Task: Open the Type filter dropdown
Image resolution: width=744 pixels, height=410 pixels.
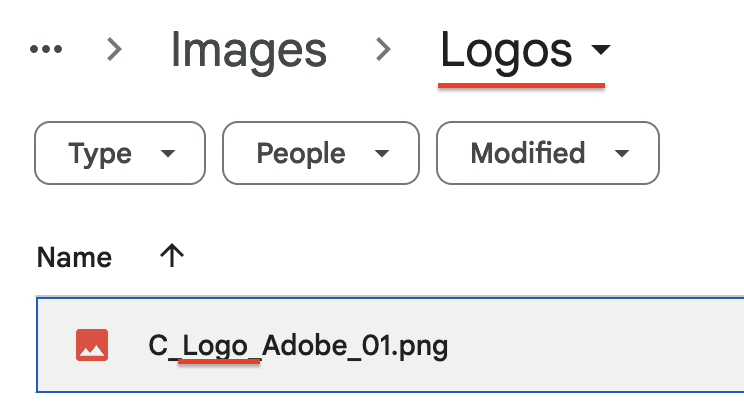Action: [120, 153]
